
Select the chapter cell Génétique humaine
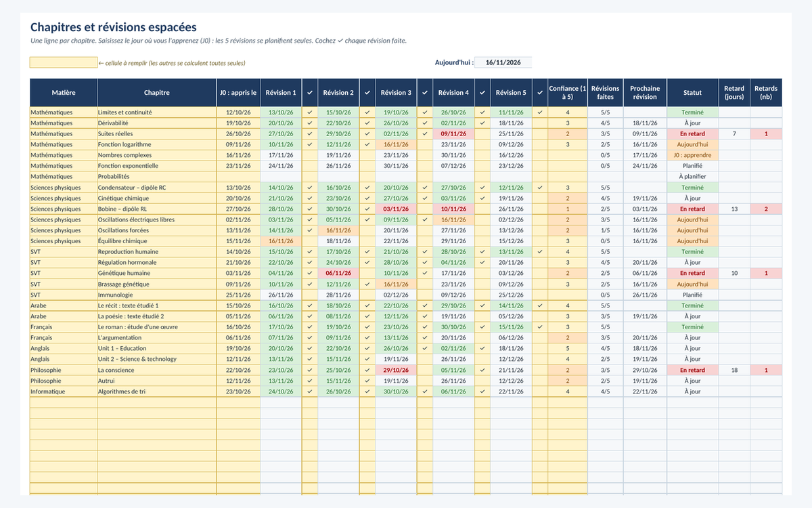click(x=157, y=274)
